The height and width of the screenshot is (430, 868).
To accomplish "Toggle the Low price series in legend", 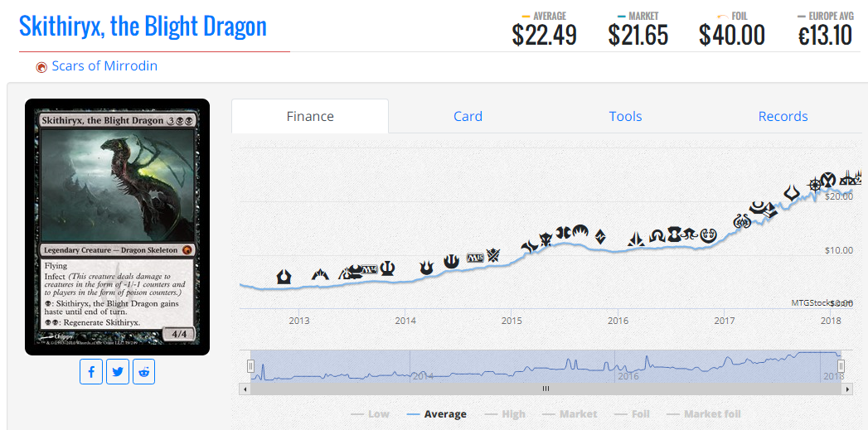I will 371,413.
